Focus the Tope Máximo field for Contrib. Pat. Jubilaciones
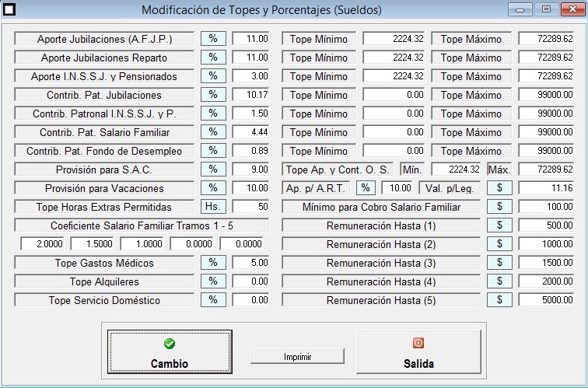Screen dimensions: 588x388 click(x=545, y=95)
